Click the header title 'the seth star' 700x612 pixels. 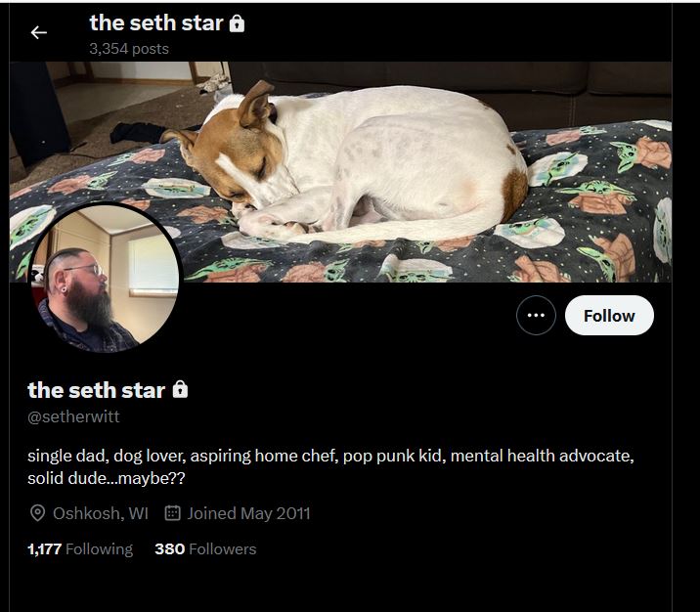tap(156, 23)
